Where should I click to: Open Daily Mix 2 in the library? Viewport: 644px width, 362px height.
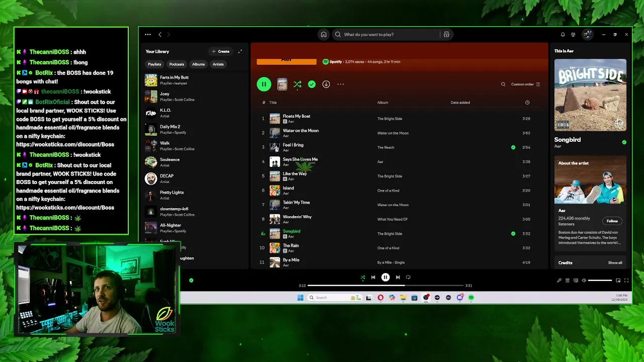pos(194,129)
